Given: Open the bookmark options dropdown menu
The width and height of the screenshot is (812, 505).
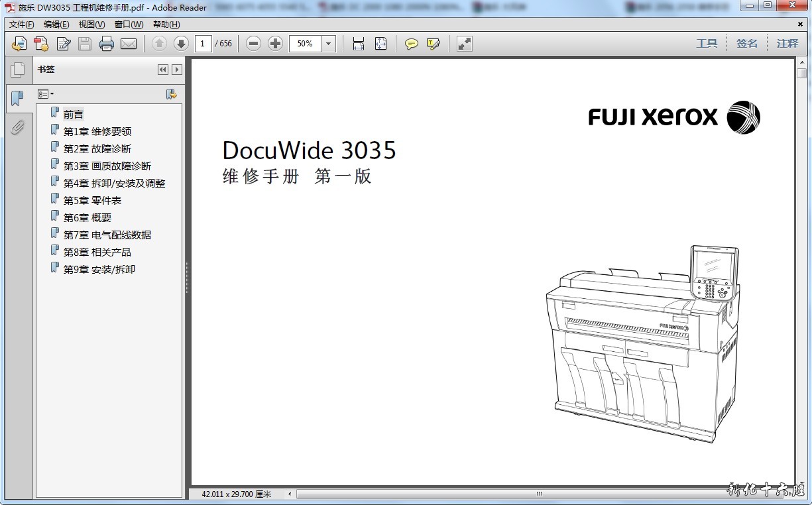Looking at the screenshot, I should coord(46,94).
